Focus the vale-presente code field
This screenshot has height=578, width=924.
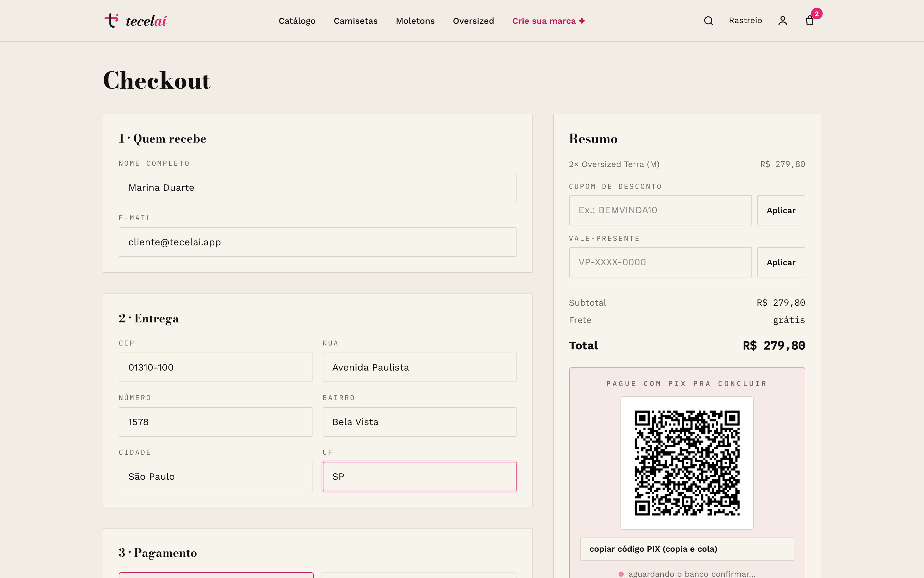tap(660, 262)
